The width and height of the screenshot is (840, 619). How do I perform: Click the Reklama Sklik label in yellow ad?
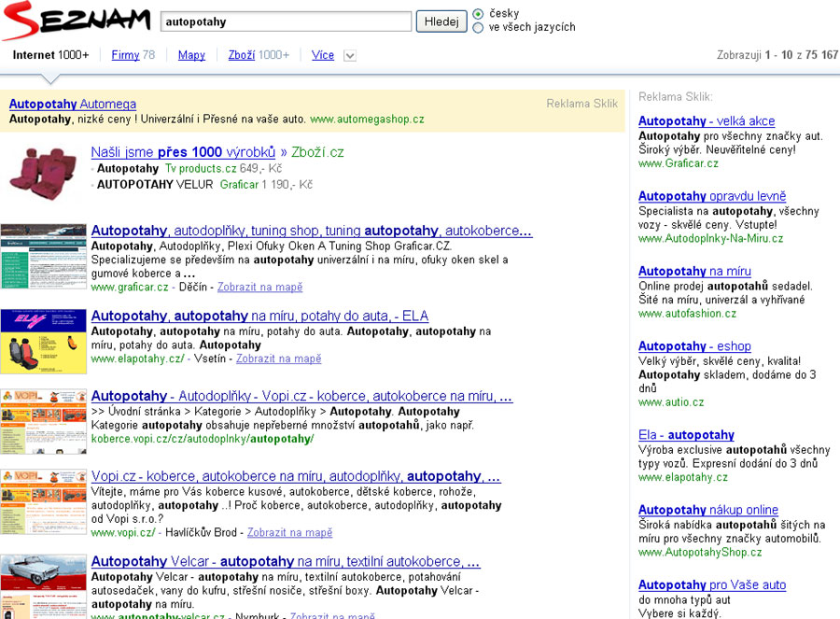[x=581, y=104]
